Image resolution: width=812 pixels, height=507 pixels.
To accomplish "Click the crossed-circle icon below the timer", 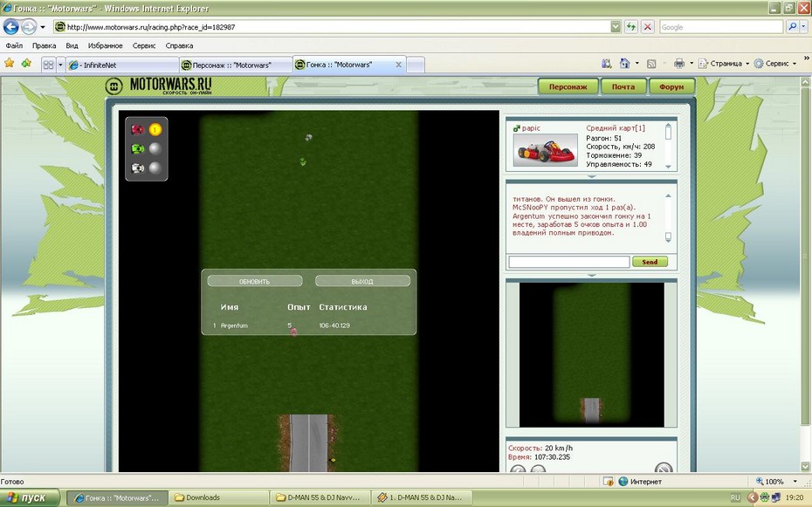I will click(664, 468).
